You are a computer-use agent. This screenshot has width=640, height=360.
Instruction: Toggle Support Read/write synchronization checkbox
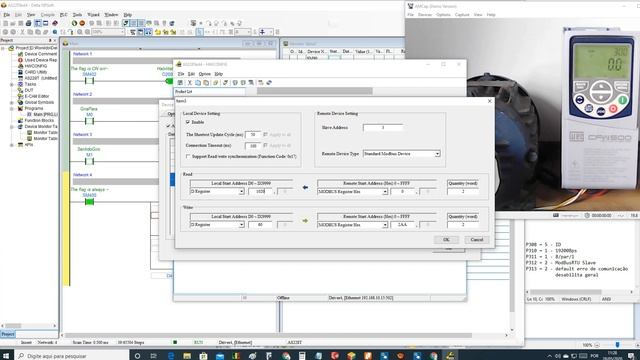tap(188, 156)
